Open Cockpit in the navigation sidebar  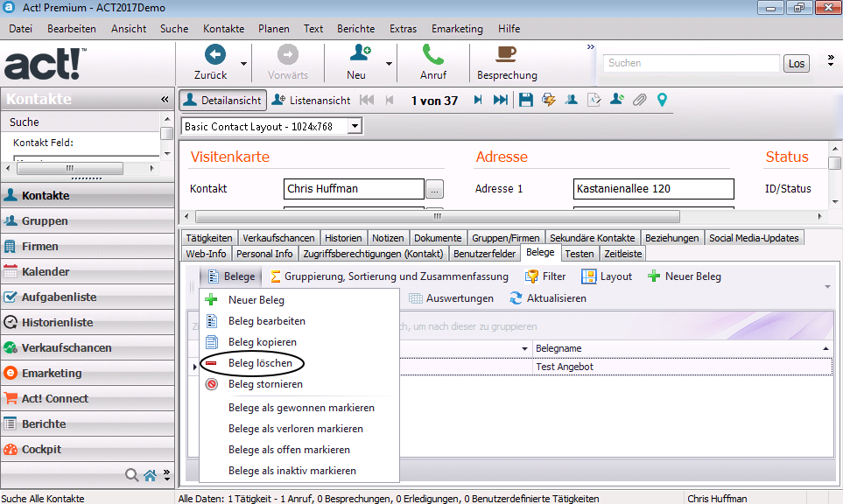(88, 449)
